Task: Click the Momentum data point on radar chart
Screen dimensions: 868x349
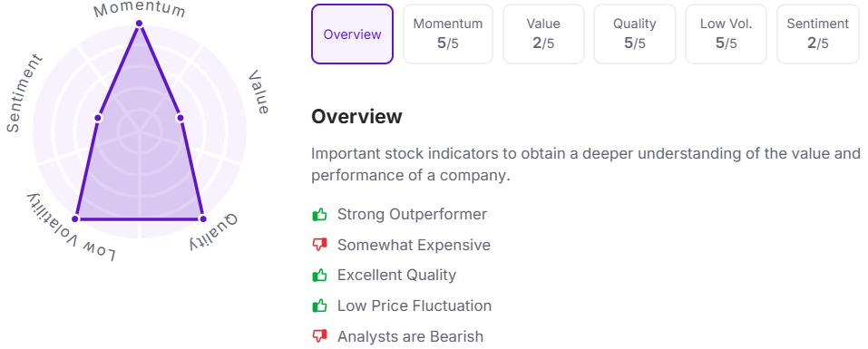Action: click(139, 24)
